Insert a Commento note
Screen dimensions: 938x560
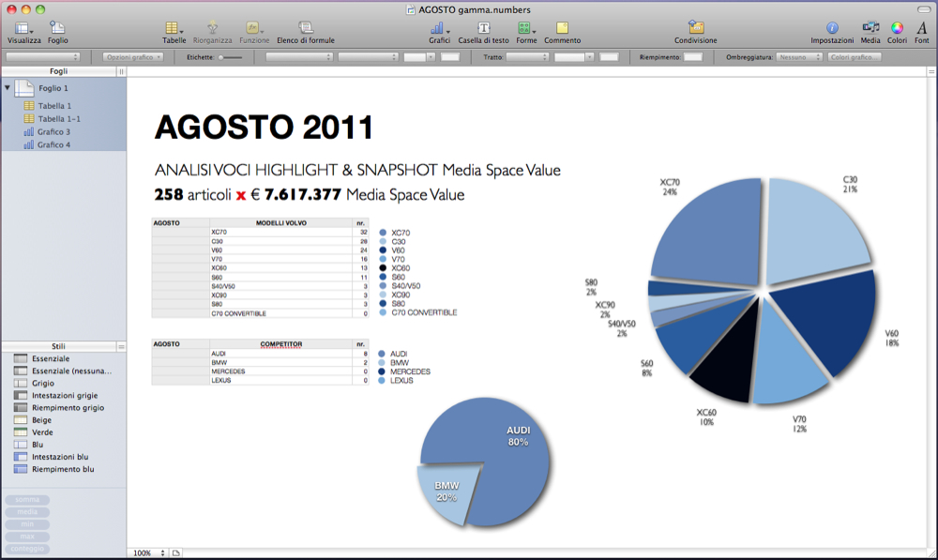(562, 28)
